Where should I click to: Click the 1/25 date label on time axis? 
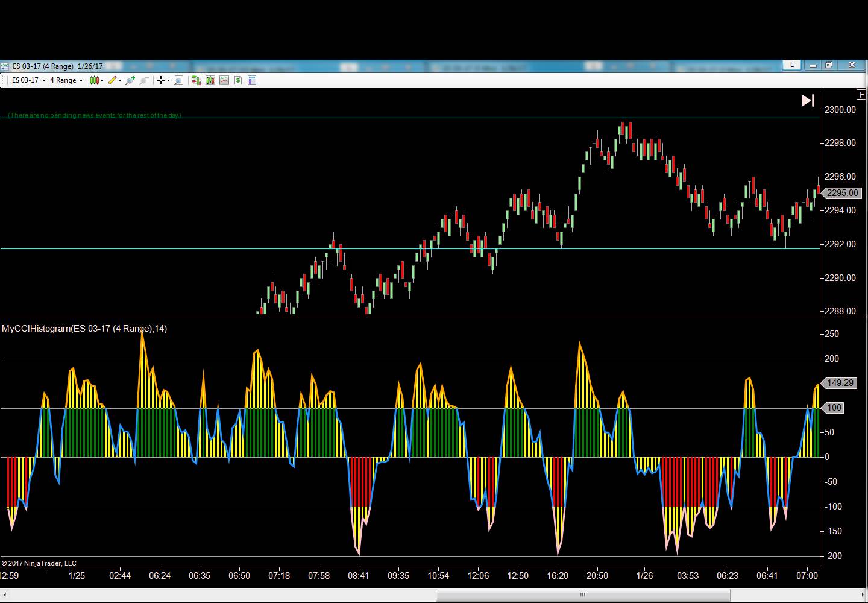point(77,576)
